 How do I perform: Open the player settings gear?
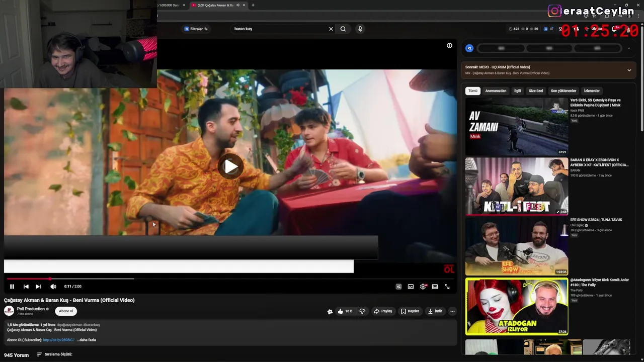(x=423, y=287)
